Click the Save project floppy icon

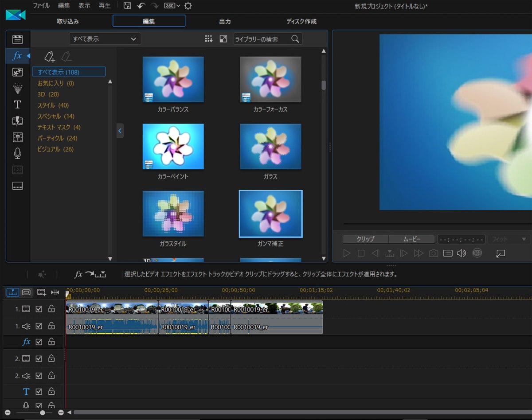point(127,6)
